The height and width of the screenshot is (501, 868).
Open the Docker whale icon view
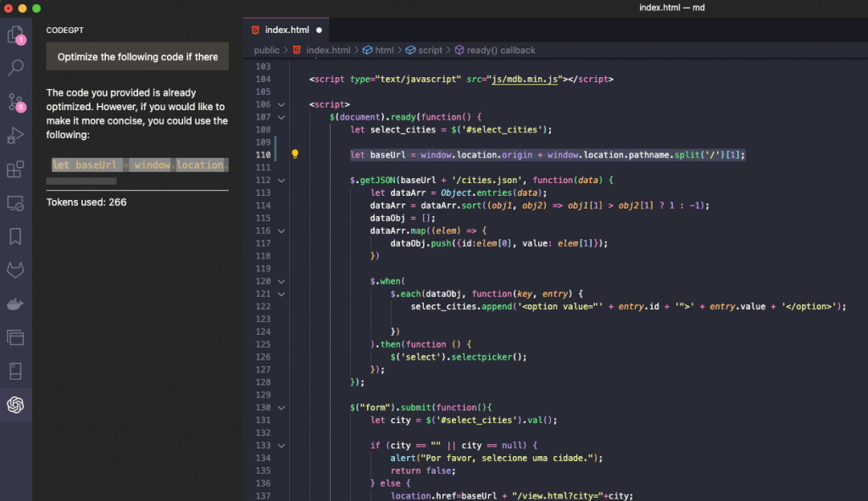[15, 304]
